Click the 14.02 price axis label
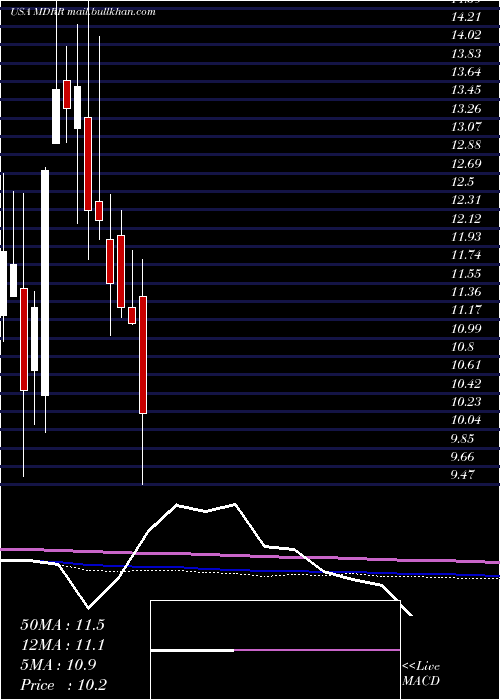 tap(466, 35)
